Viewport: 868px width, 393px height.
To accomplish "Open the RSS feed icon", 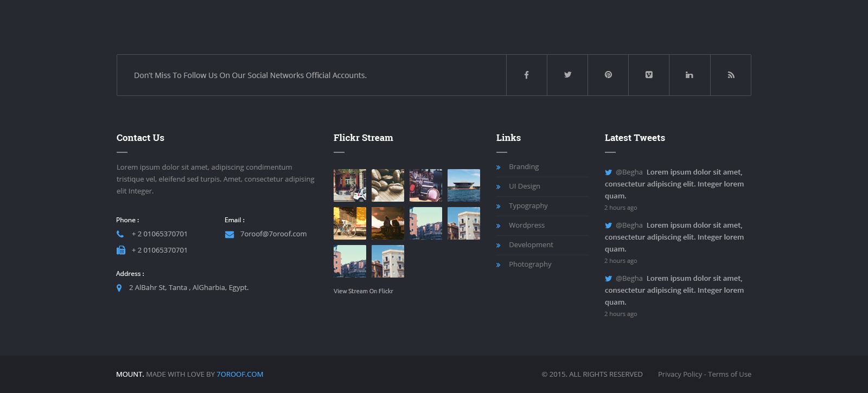I will [731, 75].
